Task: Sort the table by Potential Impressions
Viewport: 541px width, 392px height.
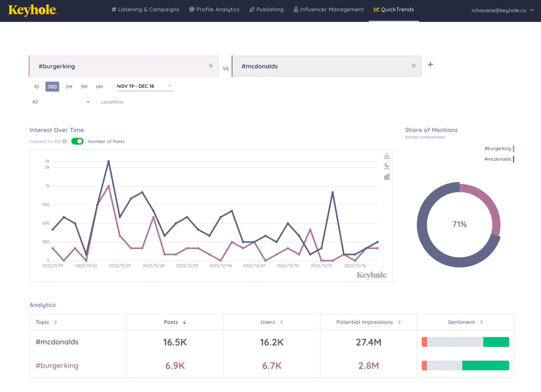Action: tap(399, 322)
